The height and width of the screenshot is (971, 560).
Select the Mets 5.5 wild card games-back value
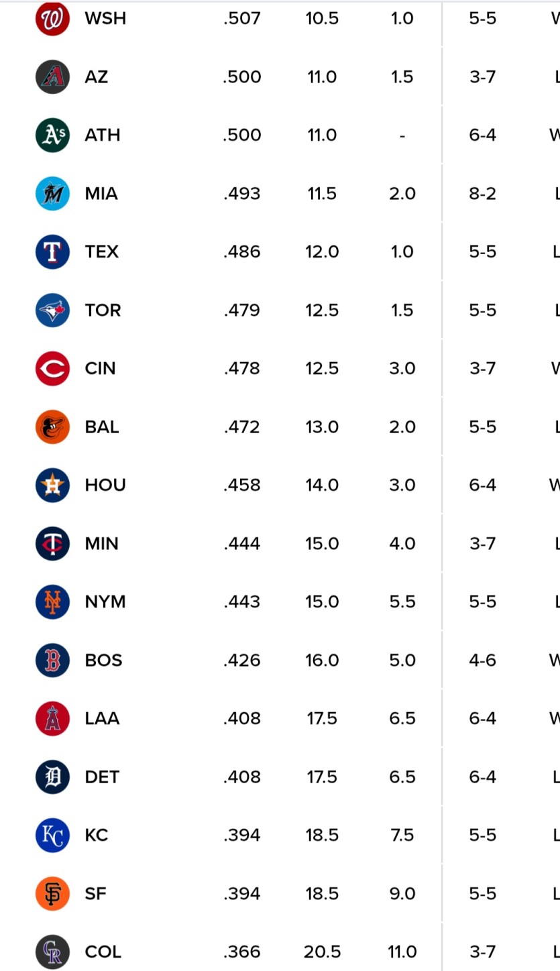(x=402, y=602)
